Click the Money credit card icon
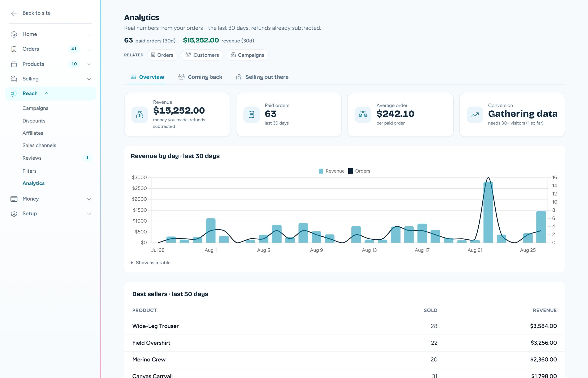 14,199
